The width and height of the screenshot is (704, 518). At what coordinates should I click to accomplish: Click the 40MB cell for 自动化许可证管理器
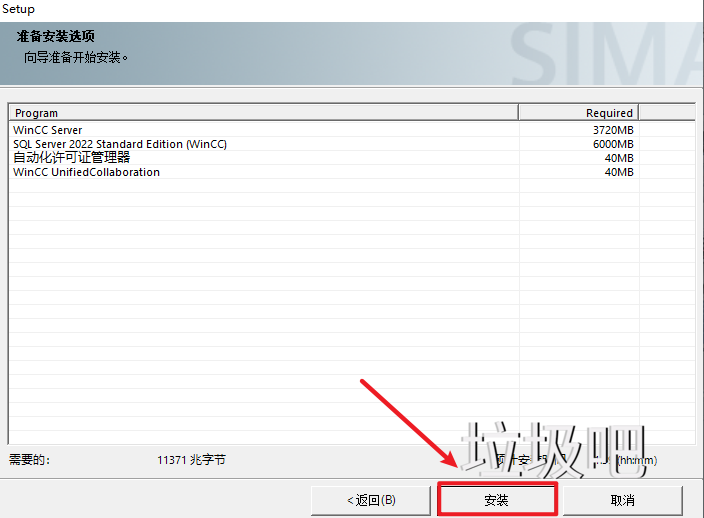(618, 158)
